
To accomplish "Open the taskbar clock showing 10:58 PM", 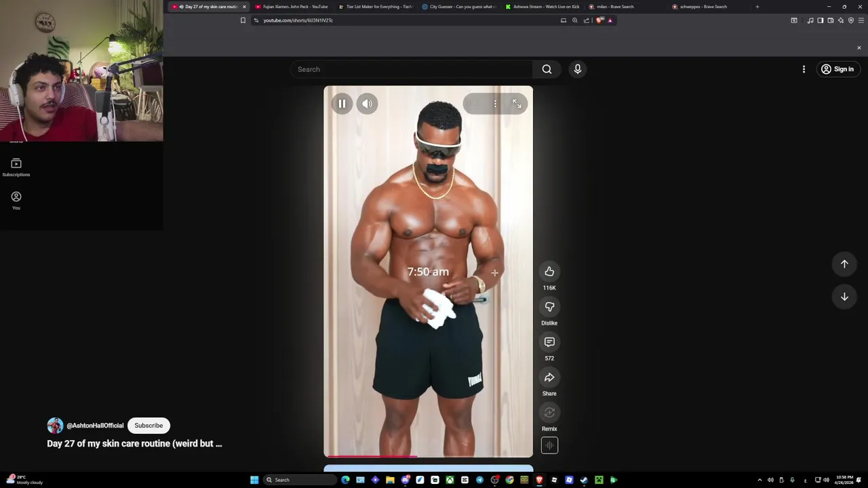I will click(844, 480).
